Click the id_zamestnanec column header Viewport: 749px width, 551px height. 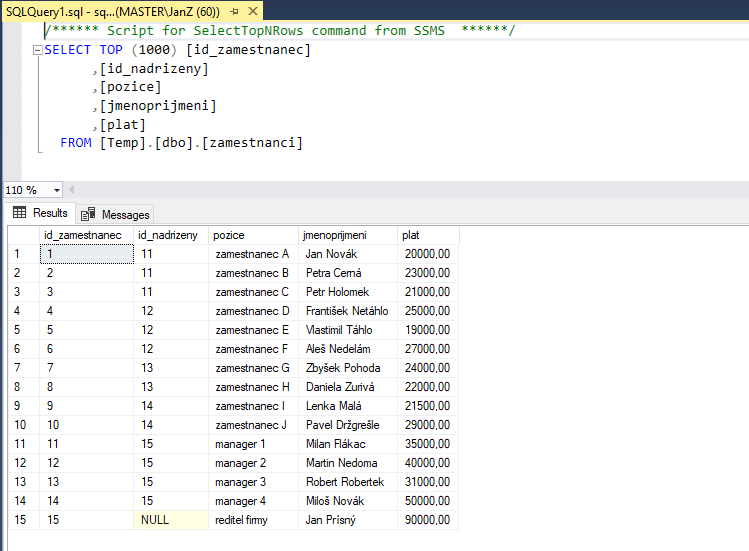84,235
